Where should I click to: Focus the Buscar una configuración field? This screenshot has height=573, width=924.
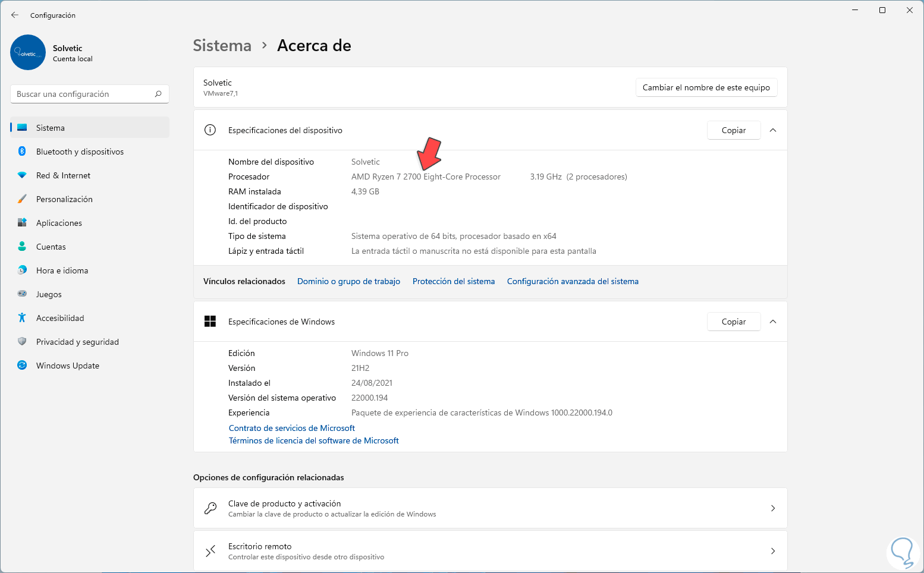click(x=90, y=94)
